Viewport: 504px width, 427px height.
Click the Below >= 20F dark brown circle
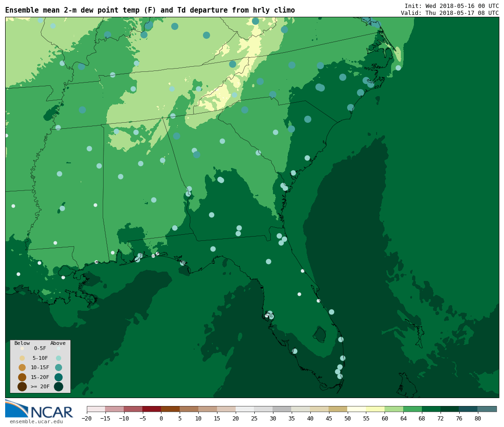pyautogui.click(x=22, y=386)
